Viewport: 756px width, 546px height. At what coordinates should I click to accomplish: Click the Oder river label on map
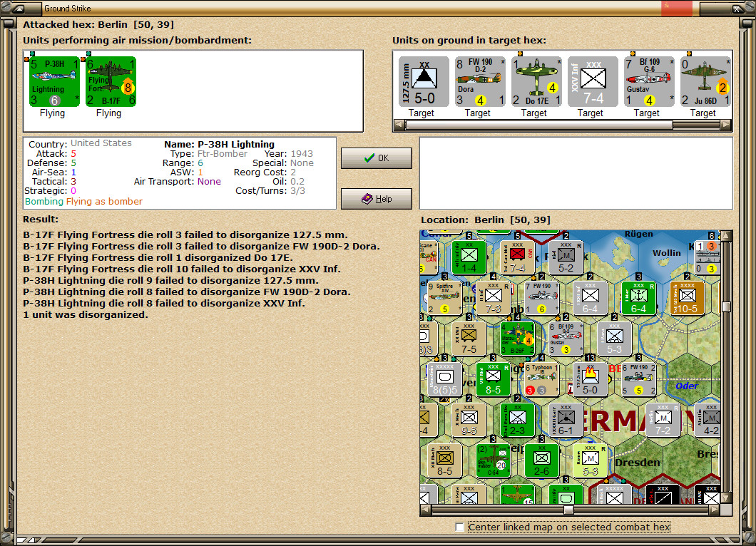[687, 386]
